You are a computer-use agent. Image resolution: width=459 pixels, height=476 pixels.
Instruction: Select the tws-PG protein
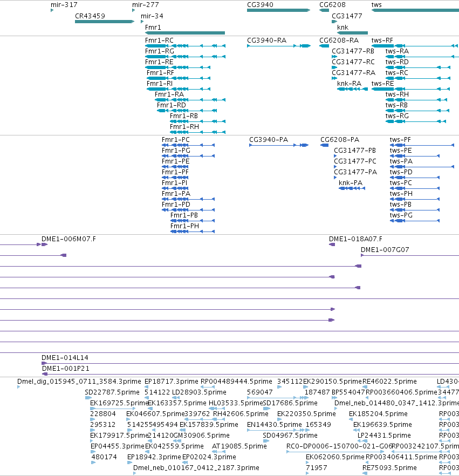[x=415, y=221]
